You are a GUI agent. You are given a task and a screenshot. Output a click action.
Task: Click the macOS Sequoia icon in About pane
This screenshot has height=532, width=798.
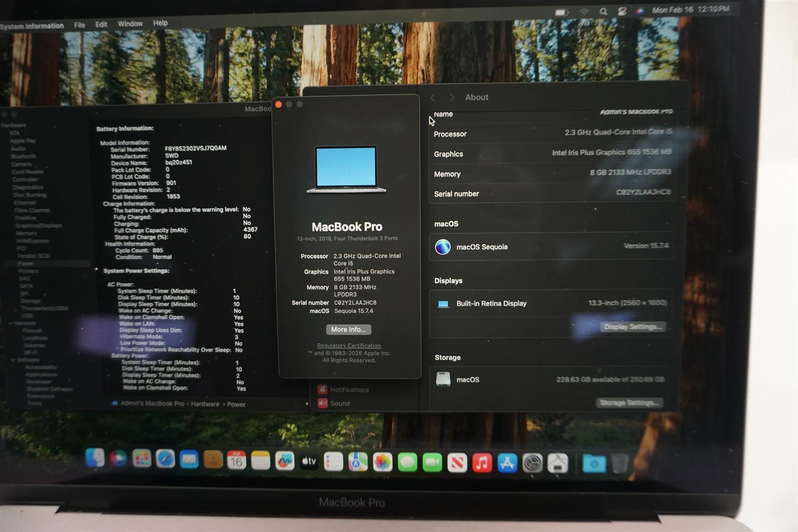point(442,247)
